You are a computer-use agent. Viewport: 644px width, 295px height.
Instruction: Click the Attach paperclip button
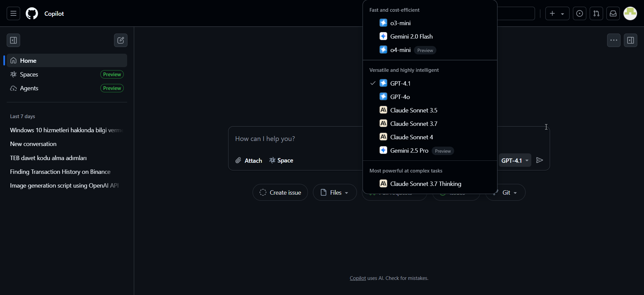(x=249, y=160)
